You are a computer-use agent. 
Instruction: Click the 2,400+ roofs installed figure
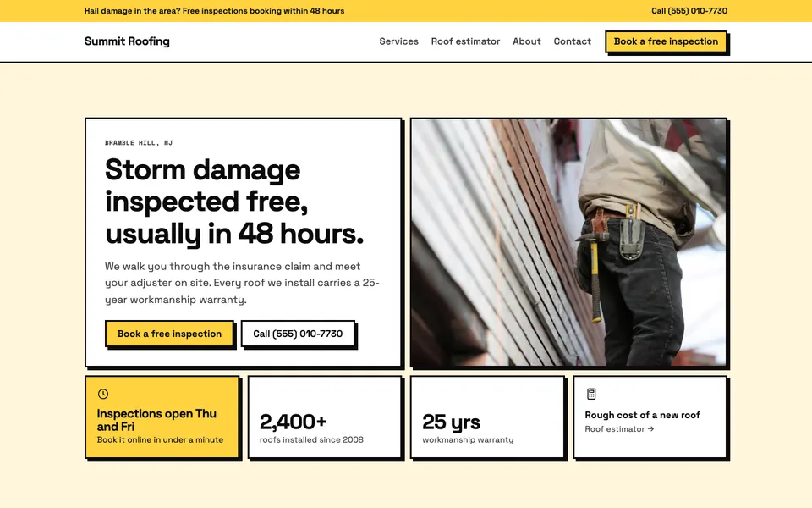click(294, 422)
